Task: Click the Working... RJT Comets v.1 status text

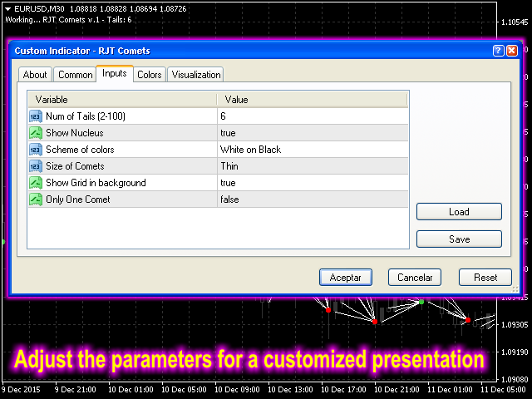Action: 68,20
